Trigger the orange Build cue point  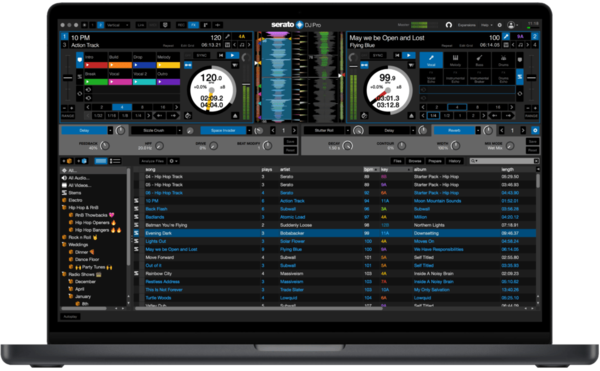click(120, 65)
